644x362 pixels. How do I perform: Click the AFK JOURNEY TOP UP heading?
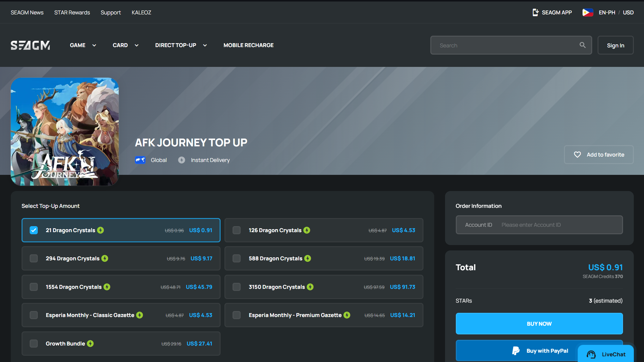point(191,142)
